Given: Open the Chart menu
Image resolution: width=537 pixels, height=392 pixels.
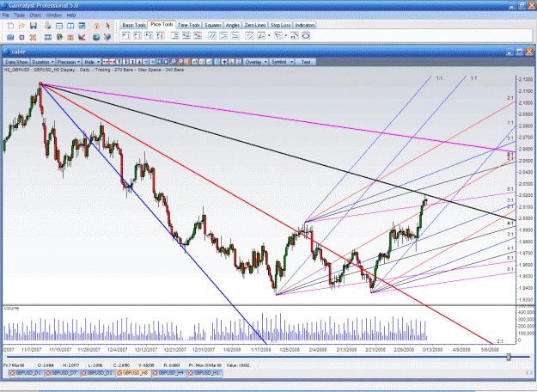Looking at the screenshot, I should [x=35, y=15].
